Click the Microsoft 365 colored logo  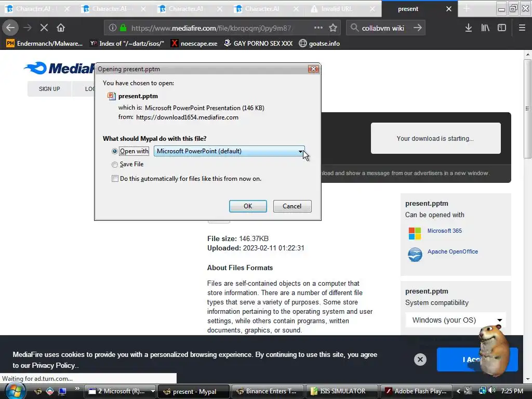point(415,233)
